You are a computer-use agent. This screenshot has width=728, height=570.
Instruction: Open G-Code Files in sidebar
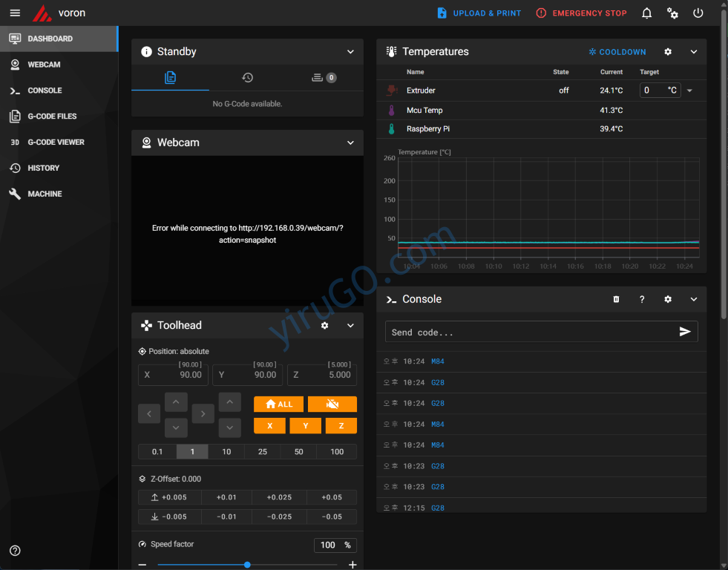[x=52, y=116]
